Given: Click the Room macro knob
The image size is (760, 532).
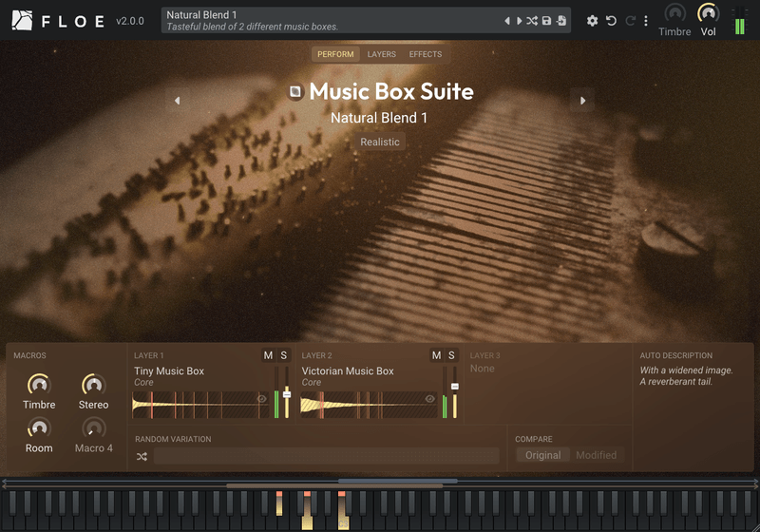Looking at the screenshot, I should pos(39,428).
